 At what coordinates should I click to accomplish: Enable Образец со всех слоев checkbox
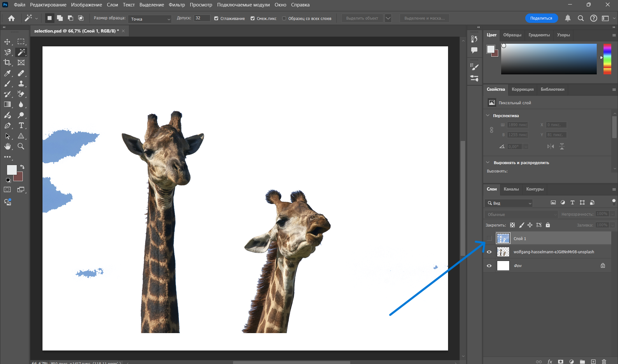tap(284, 18)
